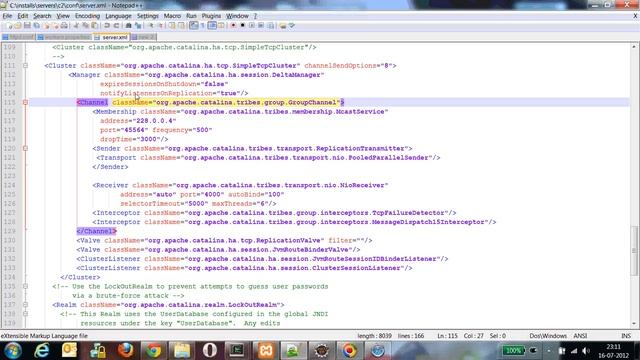Image resolution: width=640 pixels, height=360 pixels.
Task: Open Opera from the taskbar
Action: pos(209,350)
